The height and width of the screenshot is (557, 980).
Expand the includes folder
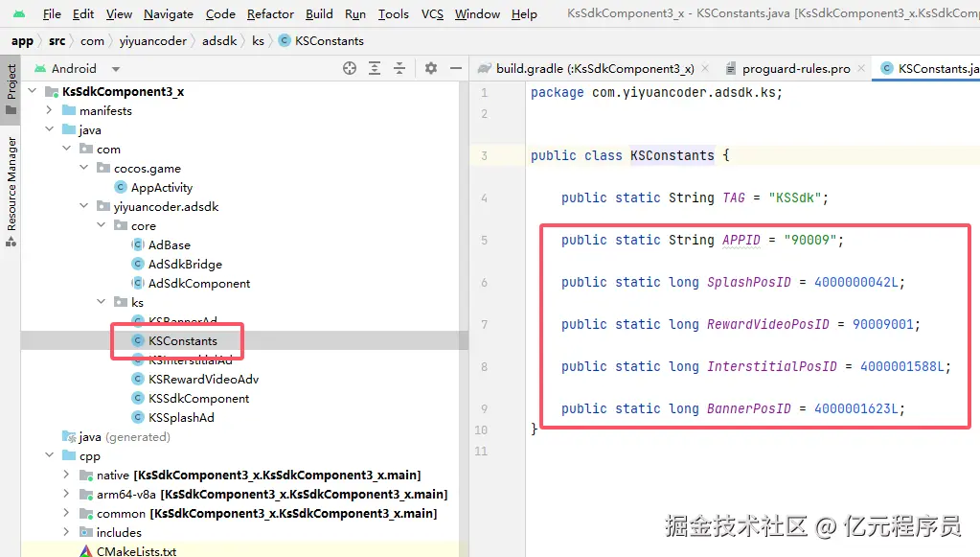67,533
